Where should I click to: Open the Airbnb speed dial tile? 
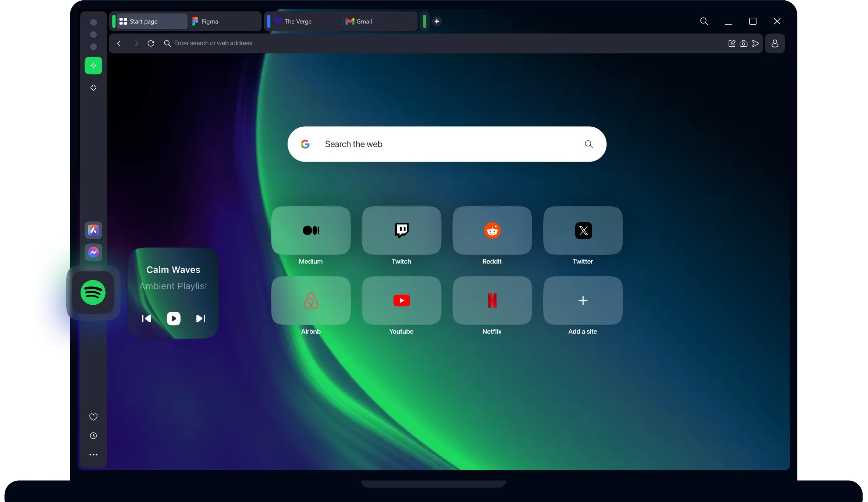tap(311, 301)
